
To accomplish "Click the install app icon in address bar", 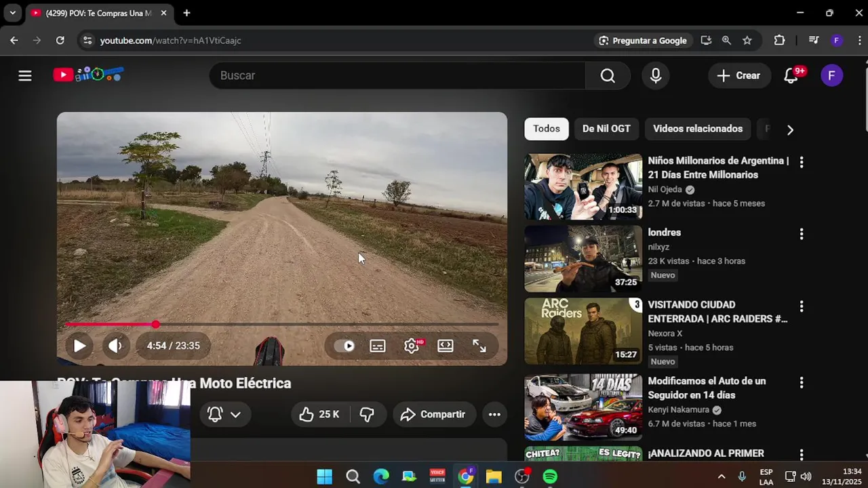I will pos(706,41).
